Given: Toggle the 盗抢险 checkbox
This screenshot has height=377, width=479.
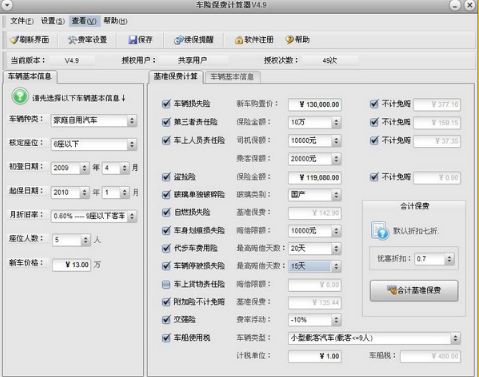Looking at the screenshot, I should click(166, 177).
